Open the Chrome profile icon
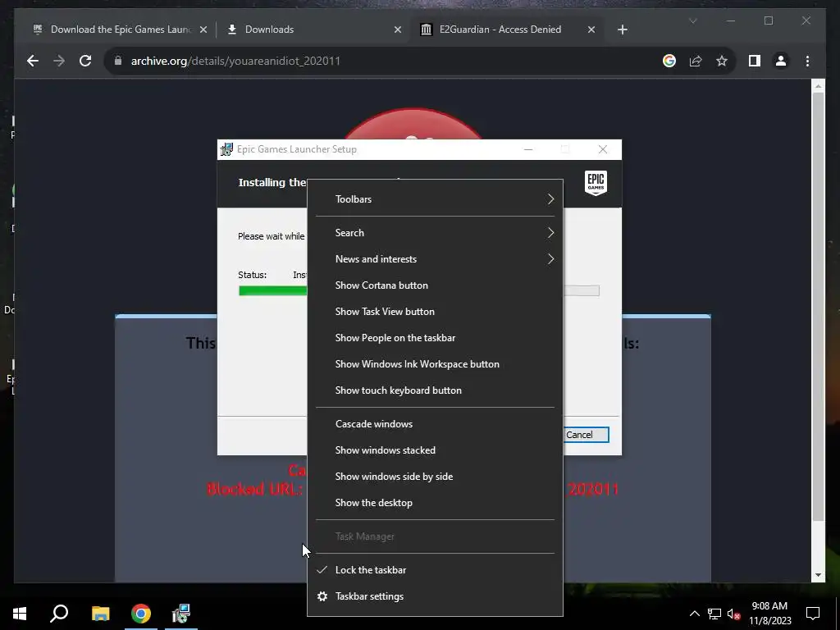This screenshot has height=630, width=840. 781,61
